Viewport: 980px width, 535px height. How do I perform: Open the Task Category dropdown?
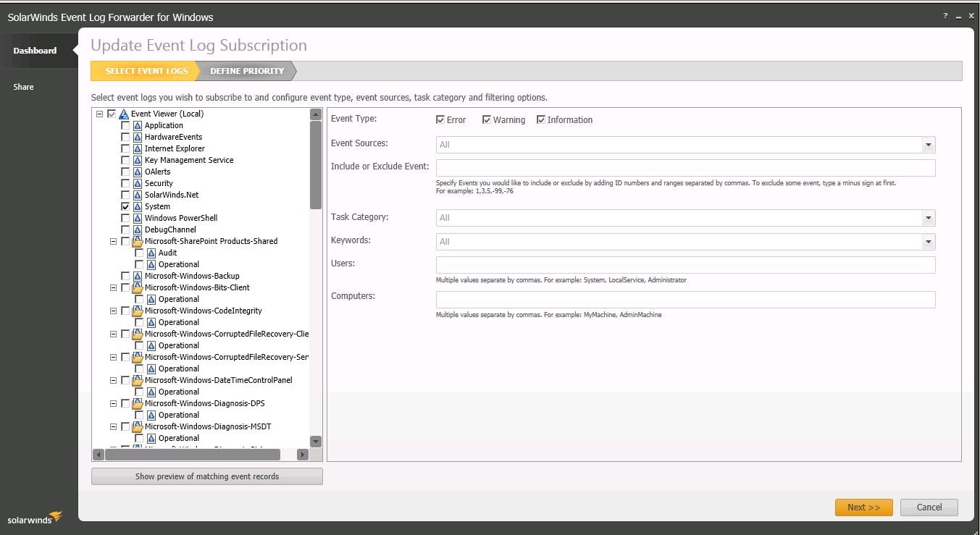click(x=928, y=218)
